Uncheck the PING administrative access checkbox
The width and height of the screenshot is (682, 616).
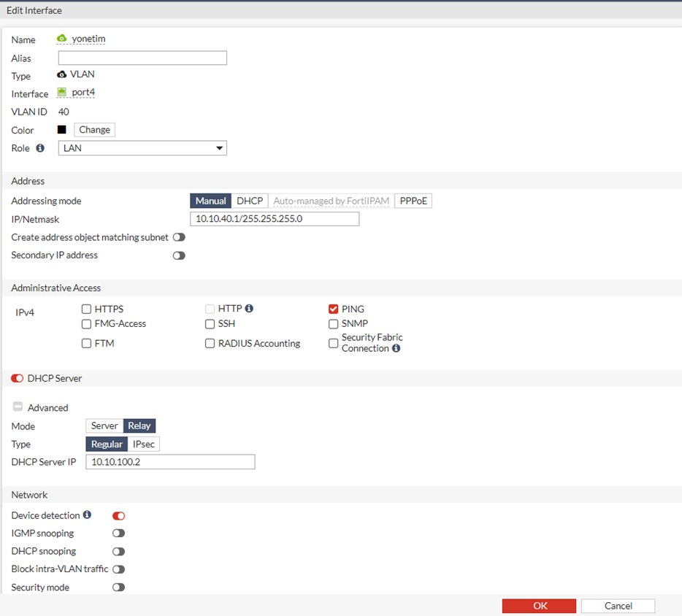(x=333, y=309)
